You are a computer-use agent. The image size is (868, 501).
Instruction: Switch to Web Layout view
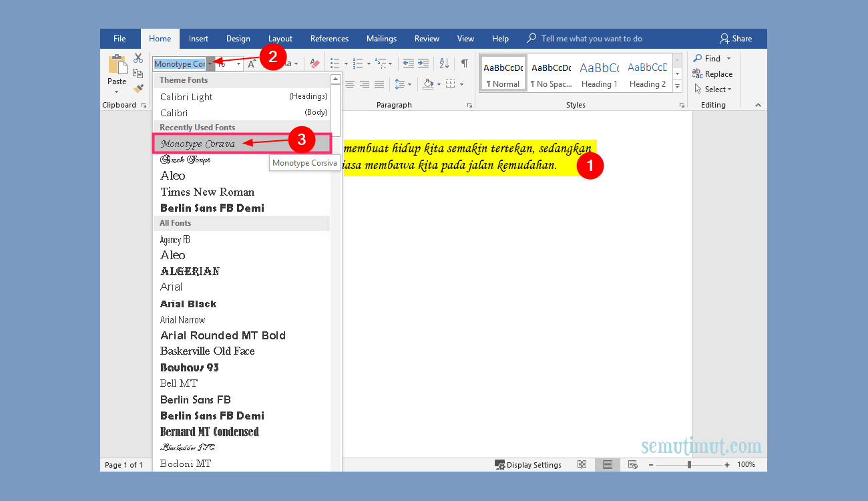click(632, 465)
